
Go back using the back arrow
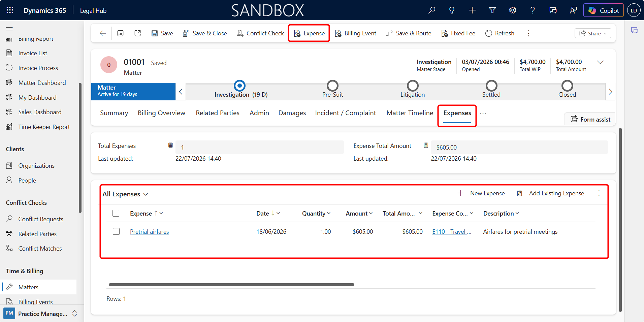point(103,33)
